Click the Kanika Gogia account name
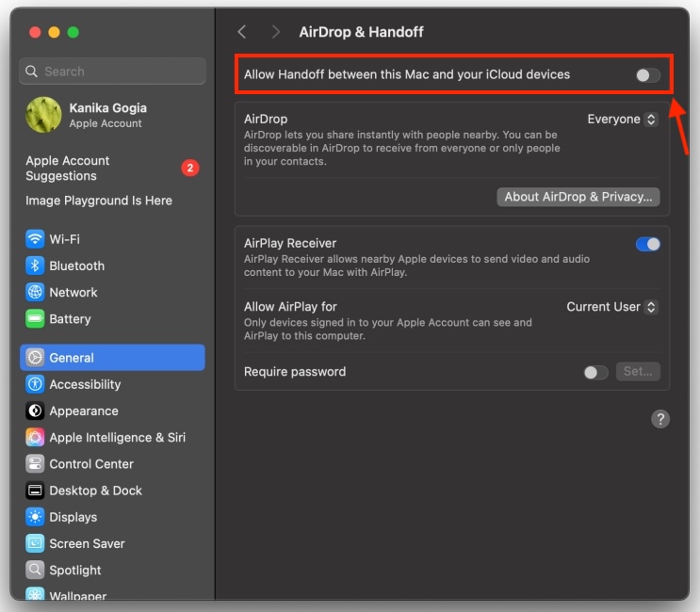This screenshot has width=700, height=612. click(x=108, y=108)
